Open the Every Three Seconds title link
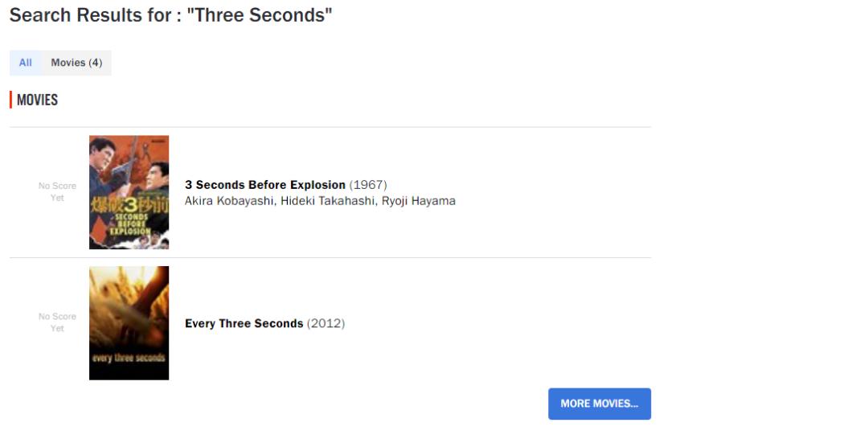 click(x=244, y=323)
